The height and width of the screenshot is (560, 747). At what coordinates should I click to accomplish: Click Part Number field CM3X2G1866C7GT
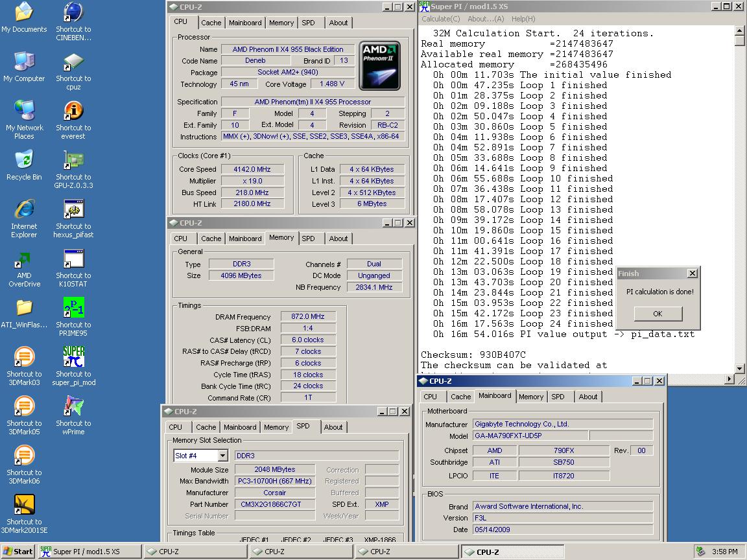pos(275,504)
